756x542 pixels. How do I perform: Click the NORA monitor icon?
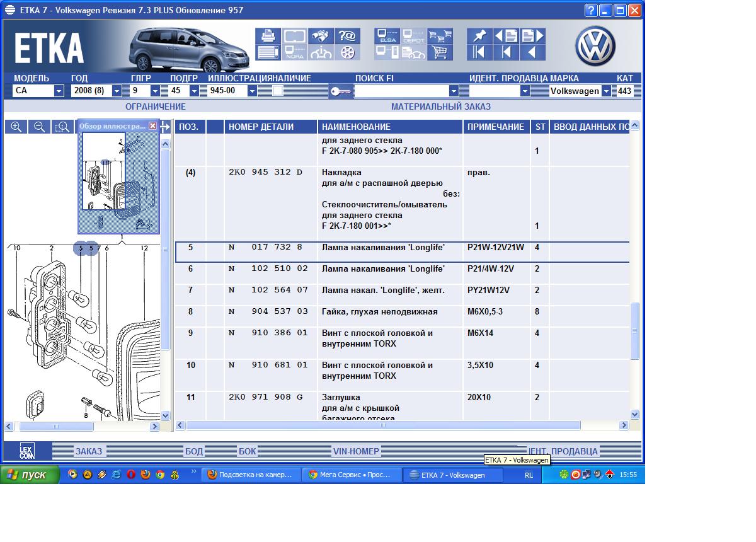[x=294, y=52]
